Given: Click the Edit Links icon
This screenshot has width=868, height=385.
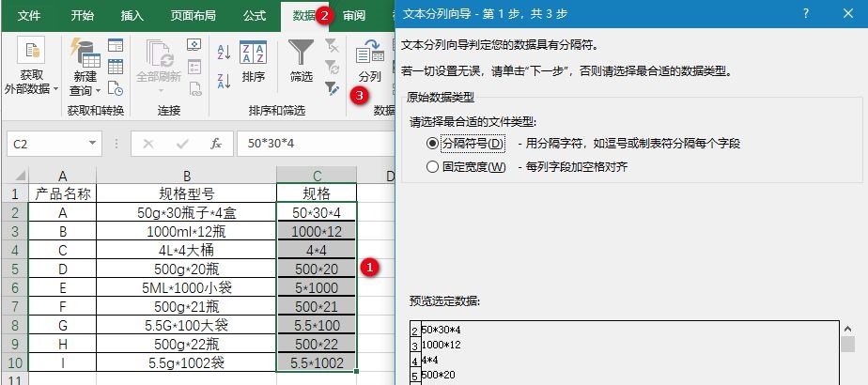Looking at the screenshot, I should pyautogui.click(x=194, y=88).
